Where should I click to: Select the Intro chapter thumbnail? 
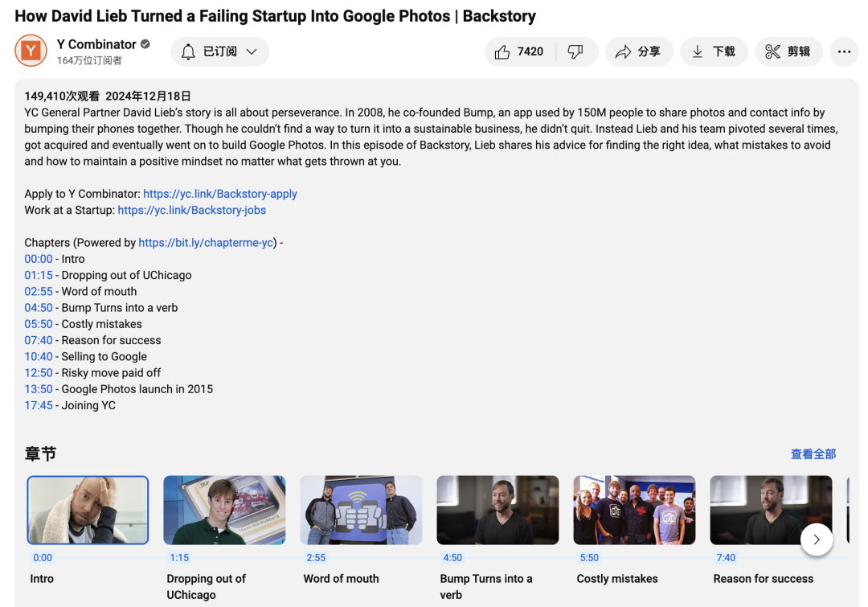click(88, 510)
